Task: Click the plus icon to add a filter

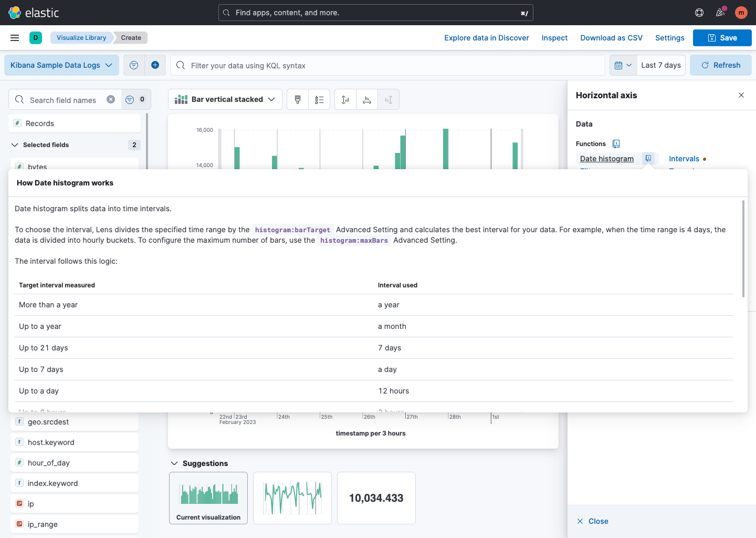Action: [155, 65]
